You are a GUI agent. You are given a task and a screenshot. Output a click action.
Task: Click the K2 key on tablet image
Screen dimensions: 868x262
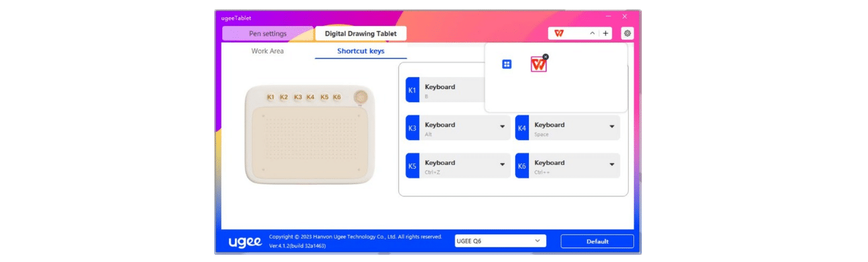click(x=284, y=97)
